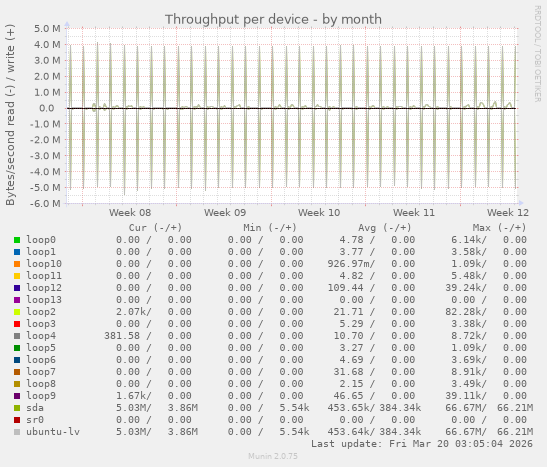Select the loop5 legend label
The height and width of the screenshot is (467, 547).
pyautogui.click(x=41, y=347)
